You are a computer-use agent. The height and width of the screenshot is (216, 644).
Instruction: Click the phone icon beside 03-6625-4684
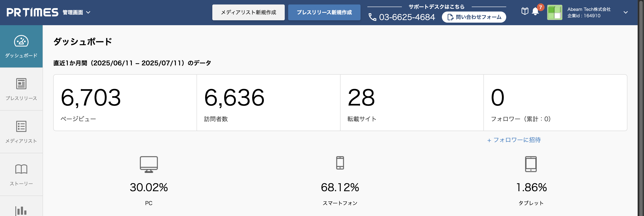point(372,17)
